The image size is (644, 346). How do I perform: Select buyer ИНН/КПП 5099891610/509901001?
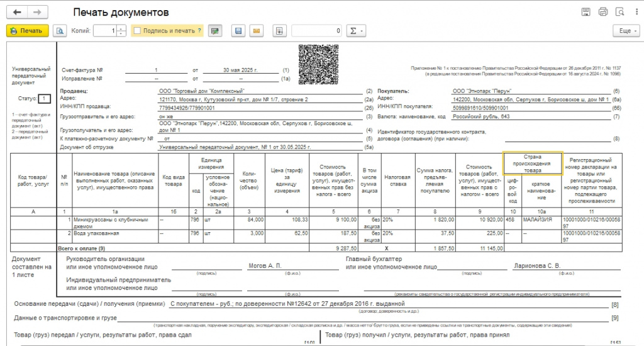pyautogui.click(x=480, y=108)
